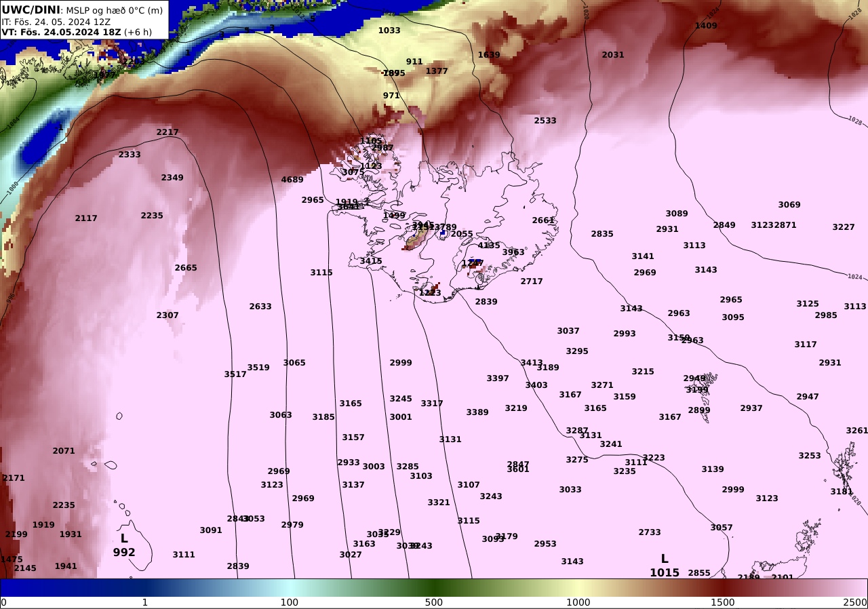
Task: Click the height value 3107
Action: coord(469,485)
